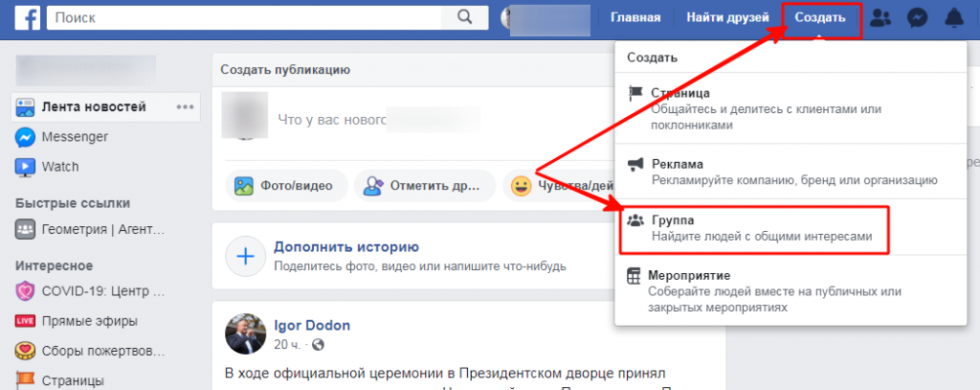
Task: Click the Группа people icon in menu
Action: click(635, 220)
